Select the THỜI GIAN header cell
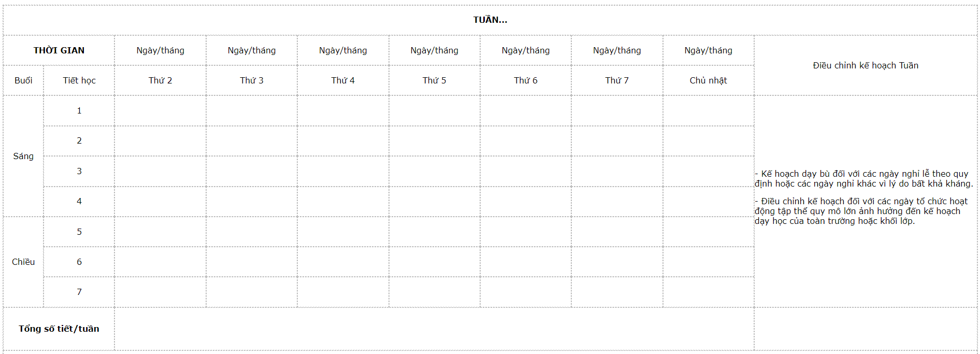 pos(59,50)
